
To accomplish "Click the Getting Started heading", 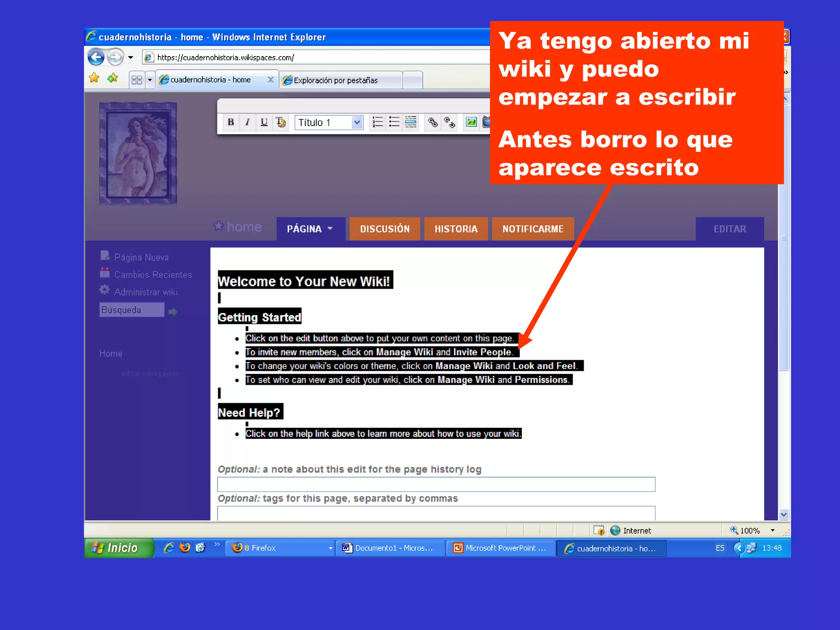I will 260,317.
